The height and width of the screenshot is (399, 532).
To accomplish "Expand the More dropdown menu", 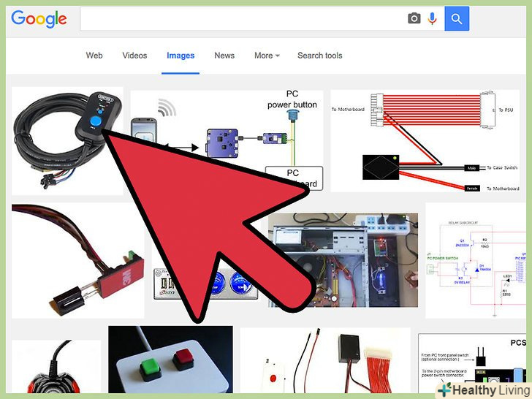I will [267, 56].
